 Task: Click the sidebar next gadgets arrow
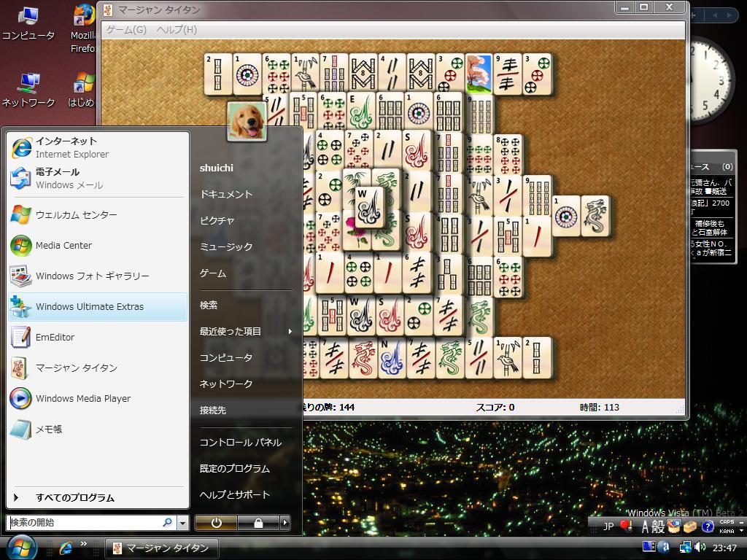(729, 15)
